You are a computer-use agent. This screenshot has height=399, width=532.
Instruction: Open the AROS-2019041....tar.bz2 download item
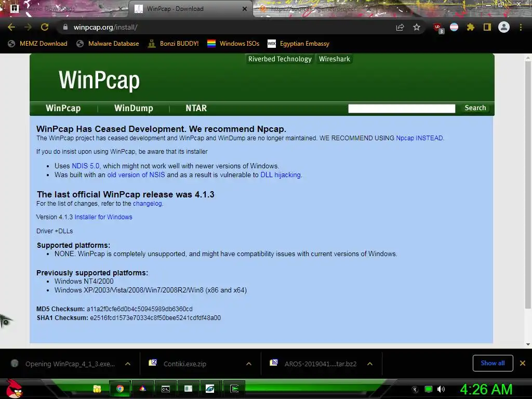pyautogui.click(x=321, y=364)
